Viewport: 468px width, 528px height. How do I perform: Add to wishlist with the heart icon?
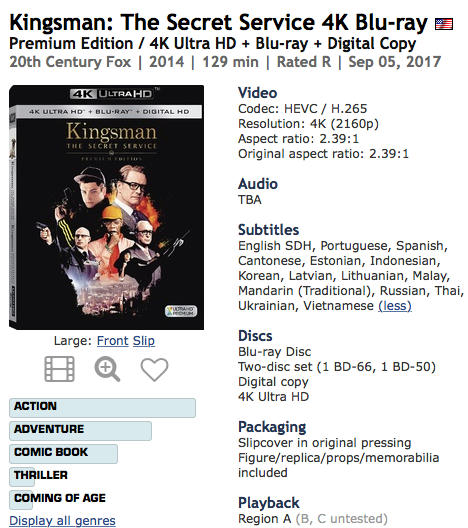coord(154,369)
